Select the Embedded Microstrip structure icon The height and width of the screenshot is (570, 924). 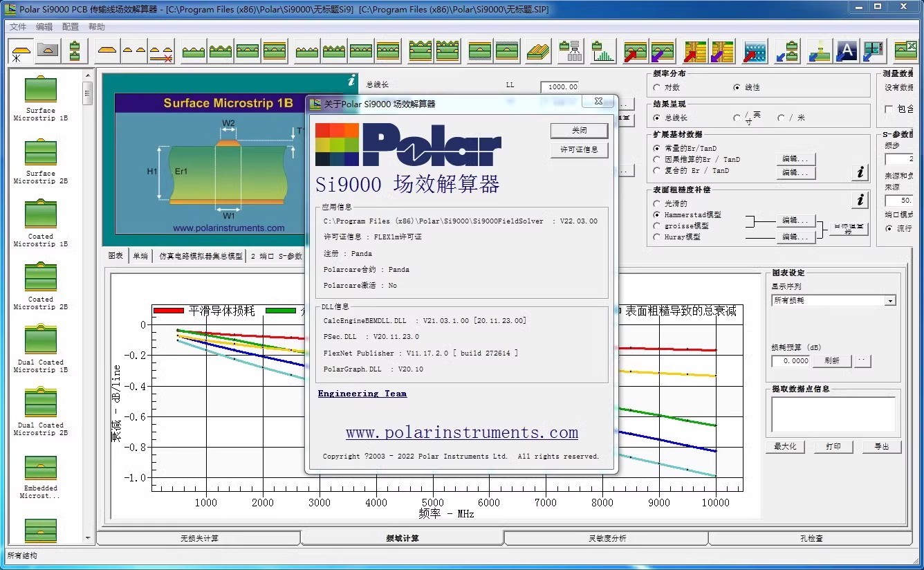point(41,468)
